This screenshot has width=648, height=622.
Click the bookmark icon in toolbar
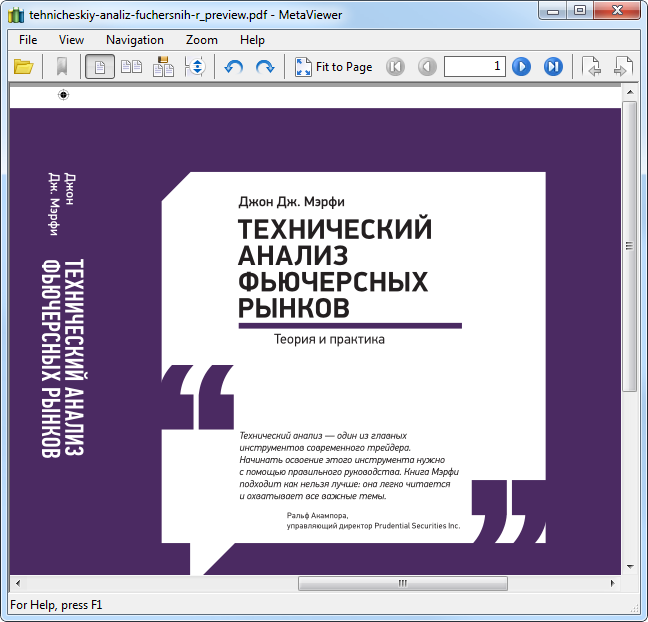62,67
